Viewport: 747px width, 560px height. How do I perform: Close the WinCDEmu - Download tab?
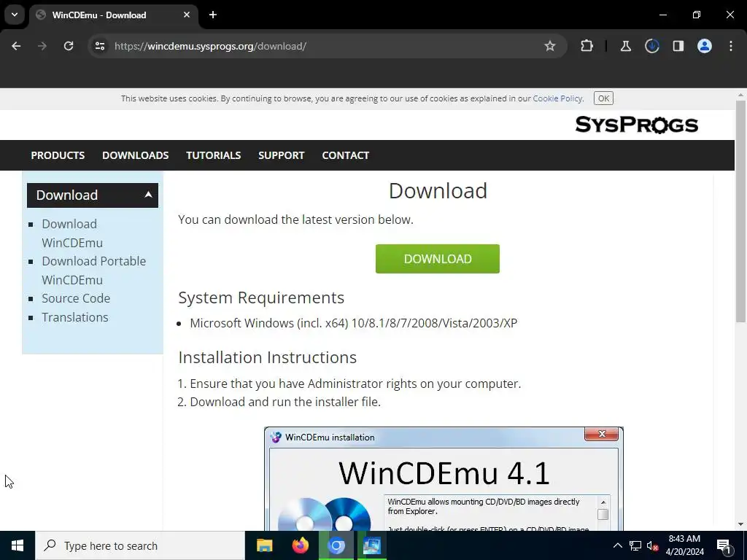point(187,15)
